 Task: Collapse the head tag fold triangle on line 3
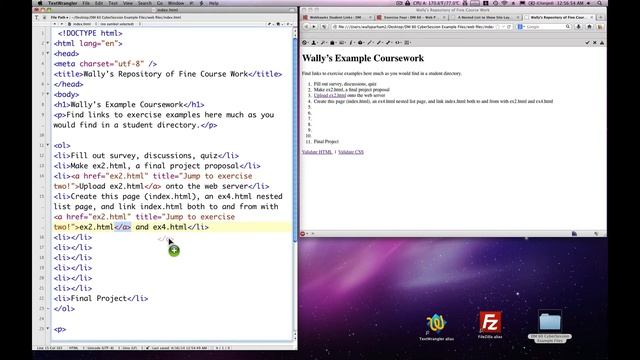[48, 53]
